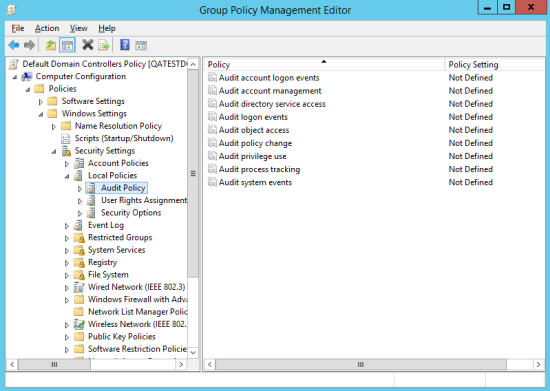Collapse the Windows Settings node
Screen dimensions: 550x391
pos(41,114)
